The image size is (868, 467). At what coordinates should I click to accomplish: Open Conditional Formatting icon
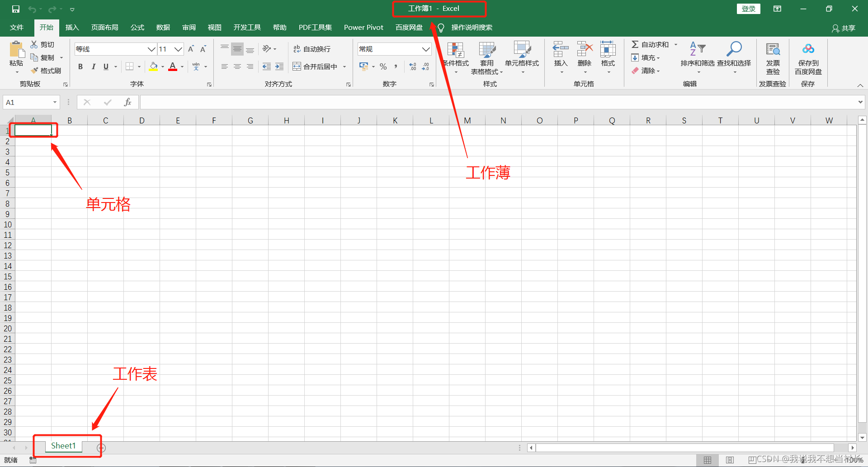(456, 50)
